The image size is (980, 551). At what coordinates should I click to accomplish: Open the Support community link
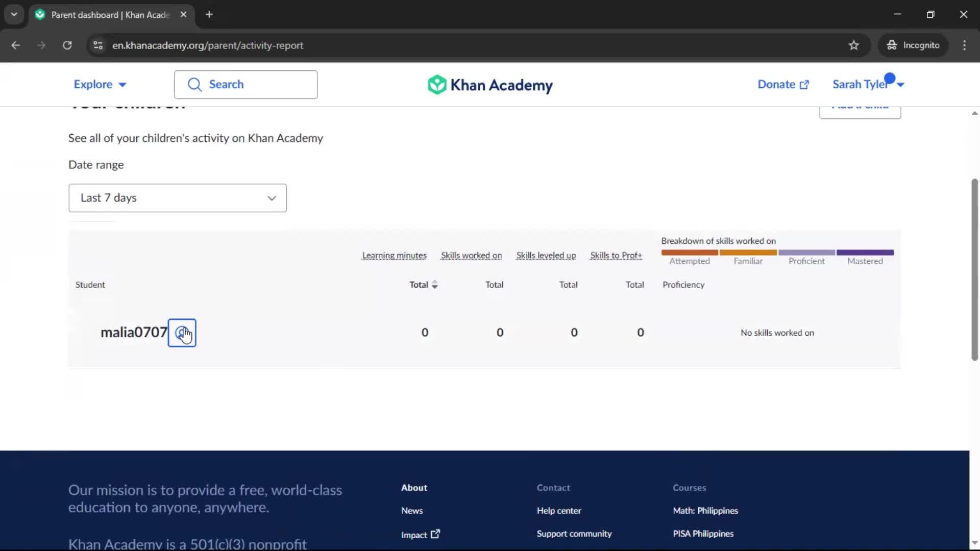tap(574, 534)
